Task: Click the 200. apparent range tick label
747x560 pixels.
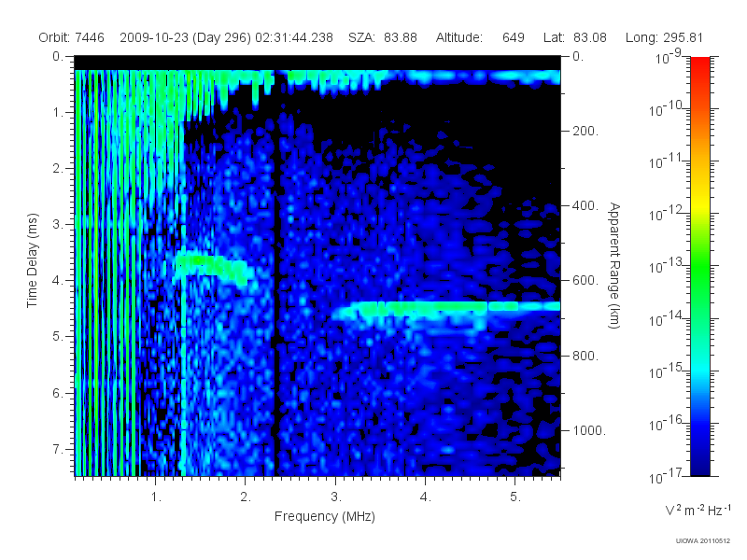Action: point(585,131)
